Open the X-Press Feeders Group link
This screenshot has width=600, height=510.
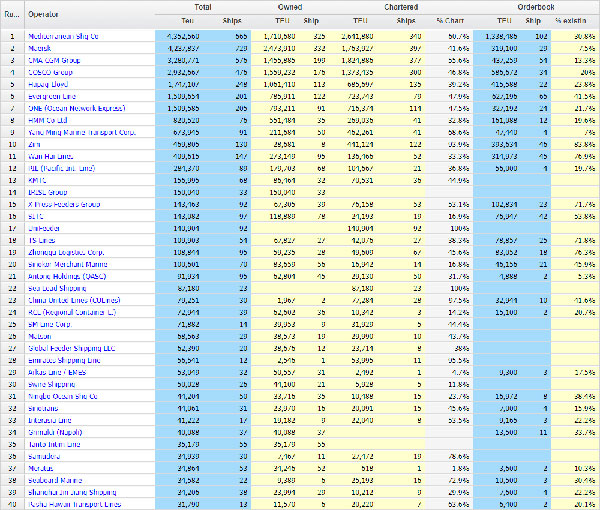(64, 204)
